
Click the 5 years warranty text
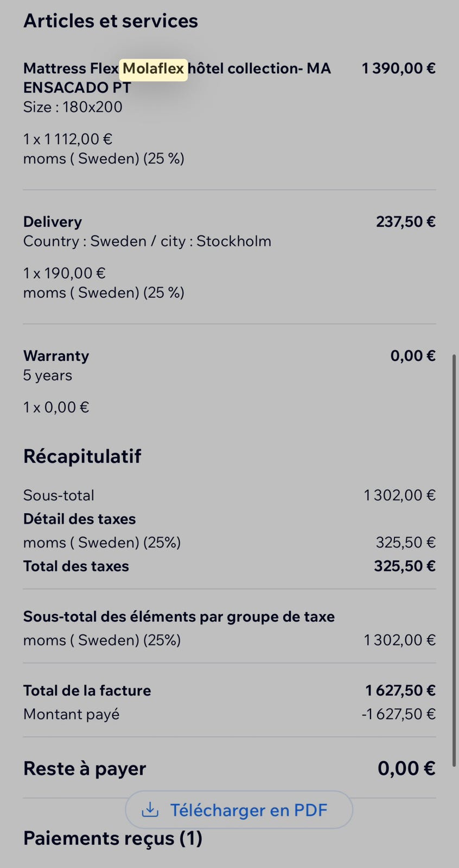[48, 375]
